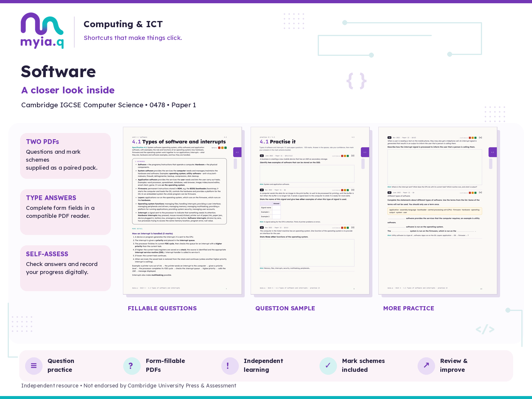
Task: Click the 'Question practice' label
Action: click(x=61, y=365)
